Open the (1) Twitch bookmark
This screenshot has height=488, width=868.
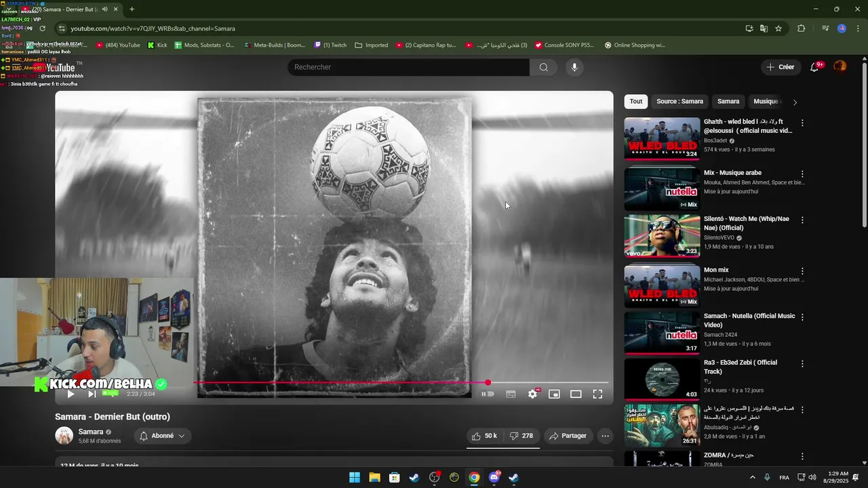[330, 45]
